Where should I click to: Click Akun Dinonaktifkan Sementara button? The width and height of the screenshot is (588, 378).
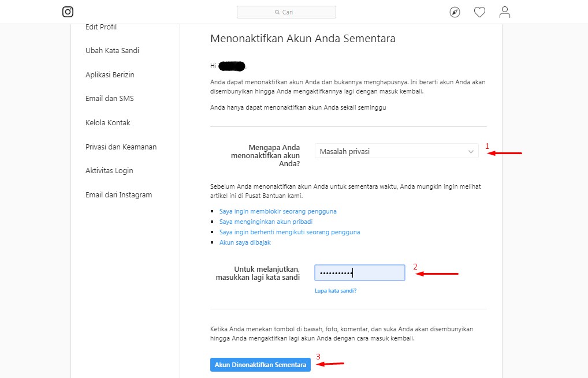[x=260, y=365]
